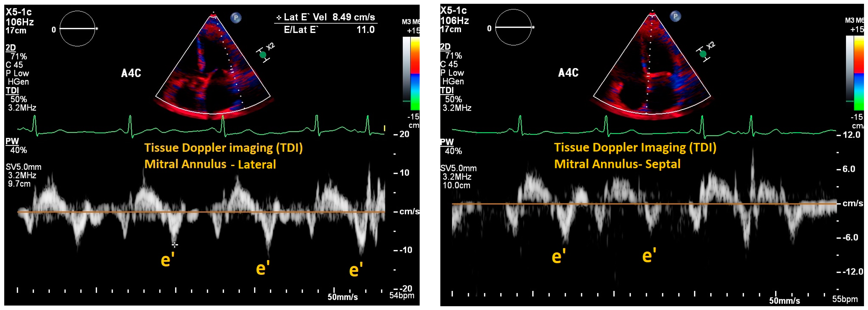868x310 pixels.
Task: Click the crosshair caliper on lateral e' wave
Action: tap(174, 244)
